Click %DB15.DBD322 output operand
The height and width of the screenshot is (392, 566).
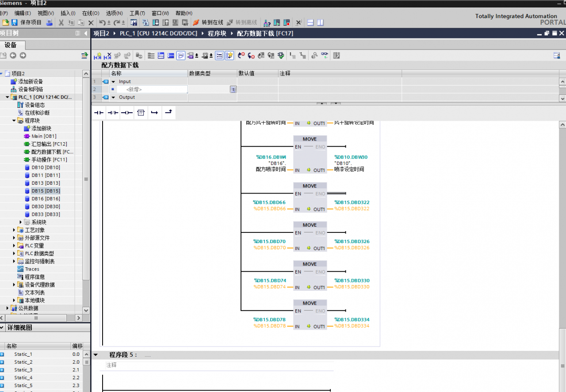click(352, 202)
